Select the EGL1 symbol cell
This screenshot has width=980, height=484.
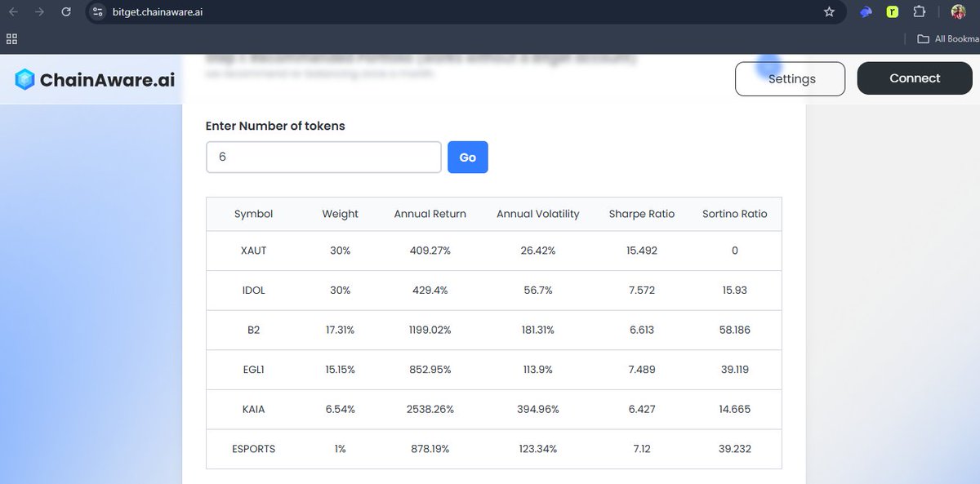click(x=254, y=369)
